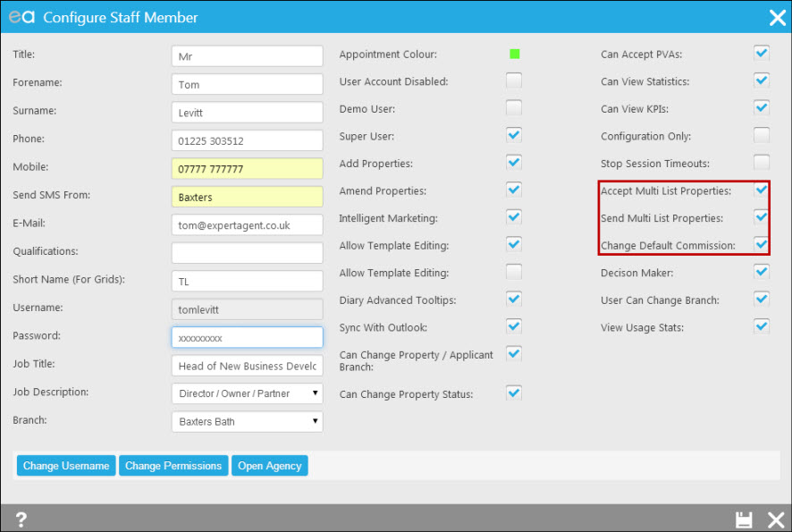Click the help question mark icon

pos(21,519)
